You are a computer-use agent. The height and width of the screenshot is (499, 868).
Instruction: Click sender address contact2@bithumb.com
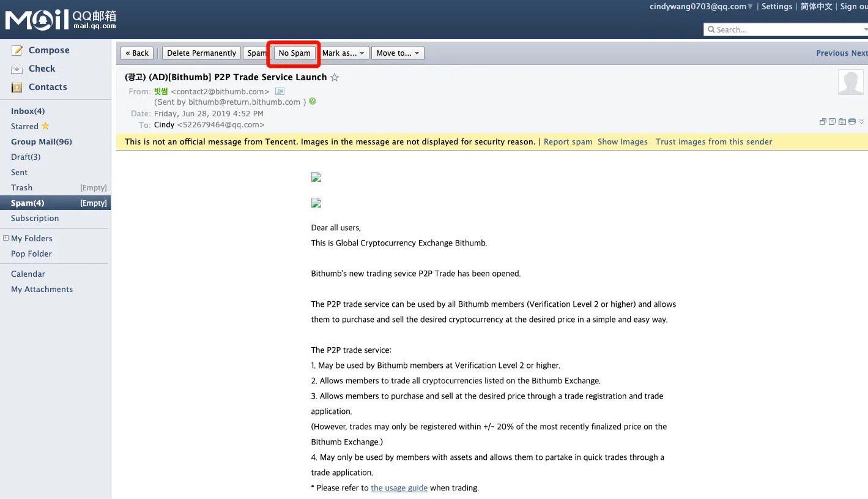(x=220, y=91)
